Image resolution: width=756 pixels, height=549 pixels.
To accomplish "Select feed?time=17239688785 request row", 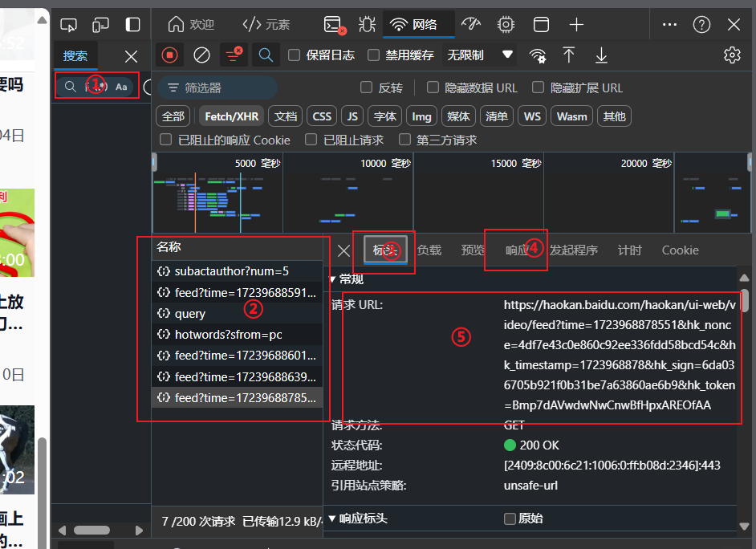I will (x=238, y=397).
